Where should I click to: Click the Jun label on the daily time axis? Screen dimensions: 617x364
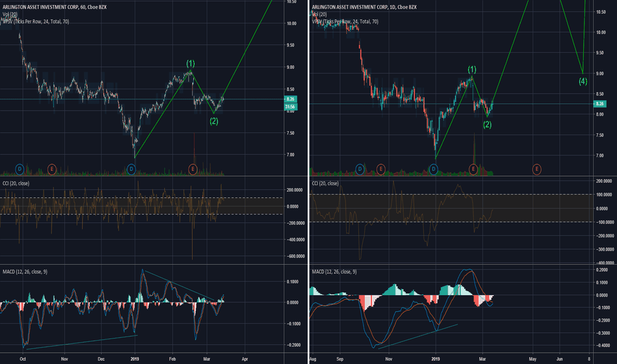[559, 359]
